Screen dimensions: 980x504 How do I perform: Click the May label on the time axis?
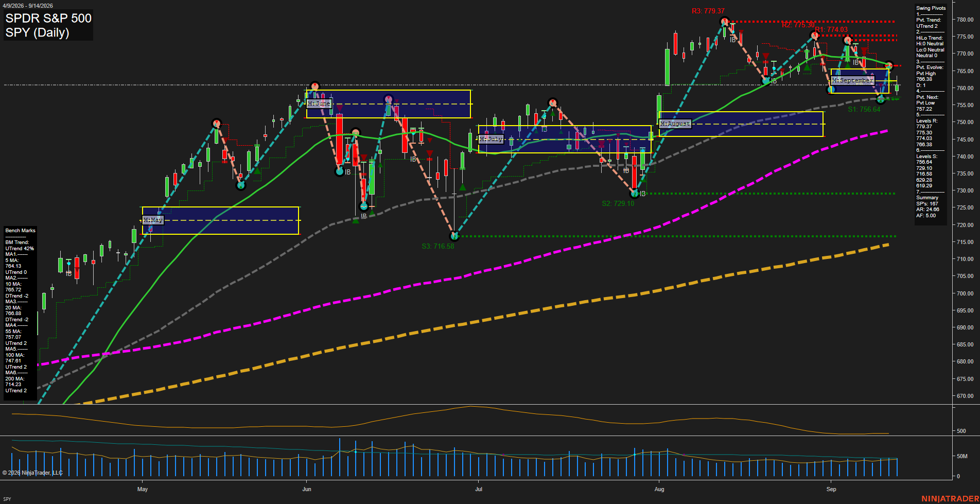pos(143,489)
